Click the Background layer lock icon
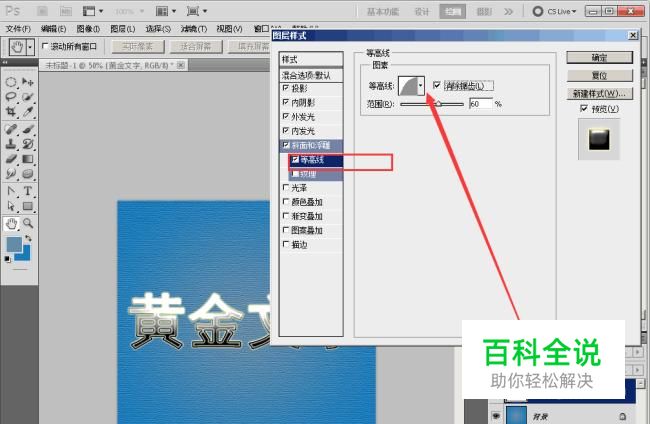The image size is (650, 424). click(622, 416)
